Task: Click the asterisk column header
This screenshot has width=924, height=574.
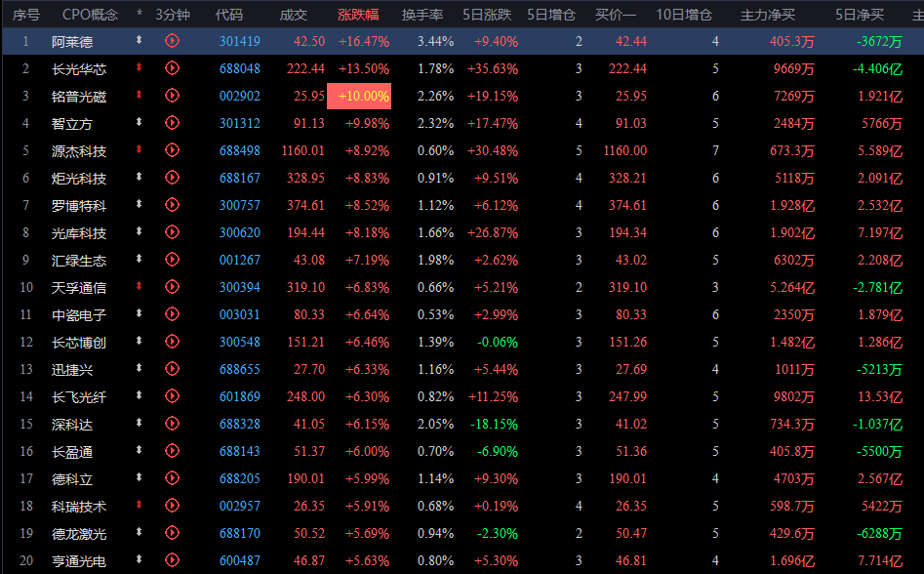Action: coord(140,15)
